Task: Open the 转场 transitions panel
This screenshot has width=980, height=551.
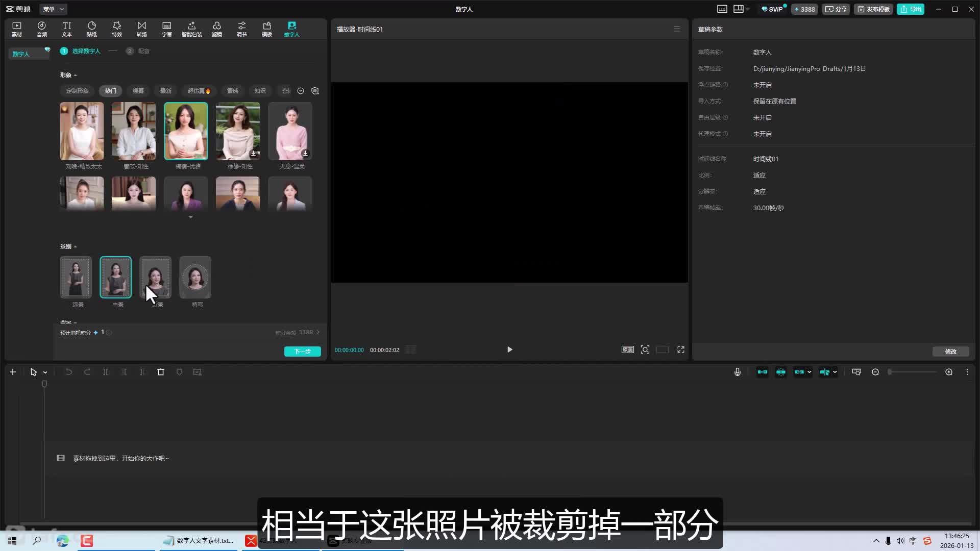Action: coord(142,29)
